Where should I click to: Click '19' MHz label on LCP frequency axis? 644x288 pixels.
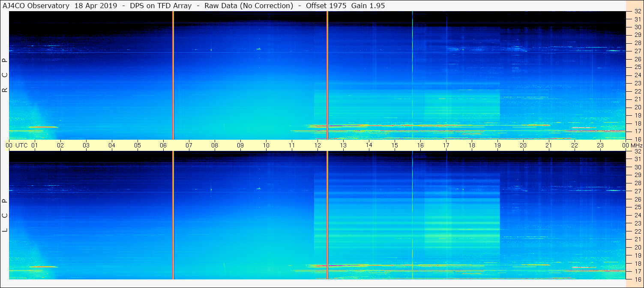click(638, 255)
